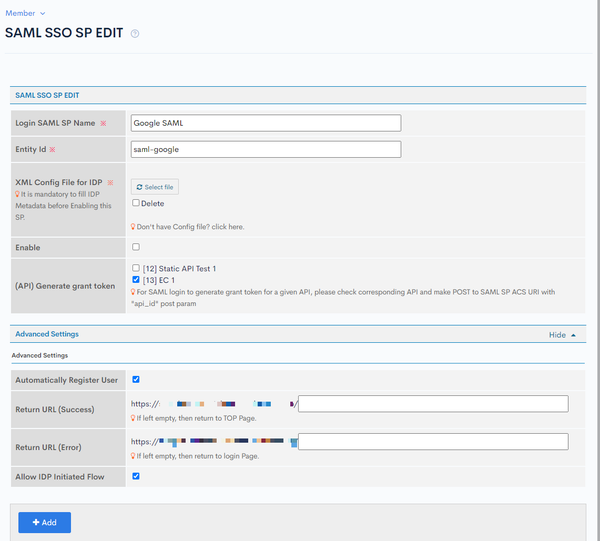Toggle Automatically Register User checkbox
The width and height of the screenshot is (600, 541).
click(x=136, y=380)
